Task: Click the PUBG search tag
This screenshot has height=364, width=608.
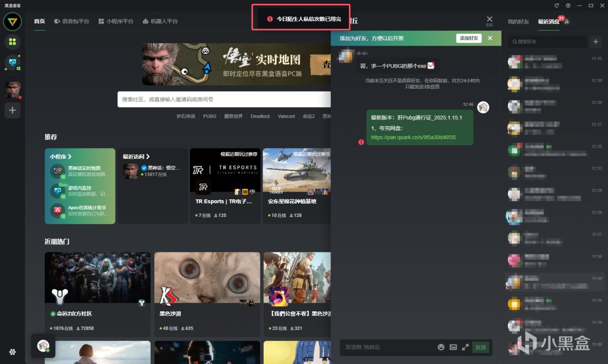Action: [209, 116]
